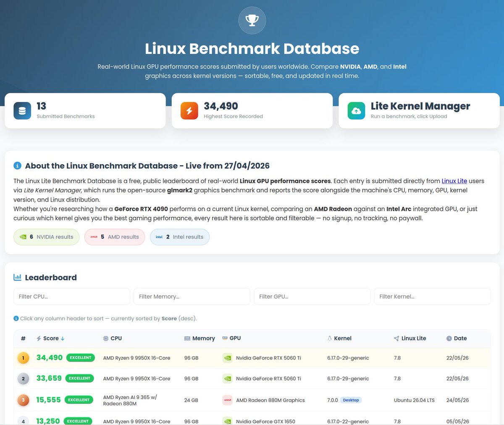Screen dimensions: 504x425
Task: Click the Leaderboard section heading
Action: click(51, 278)
